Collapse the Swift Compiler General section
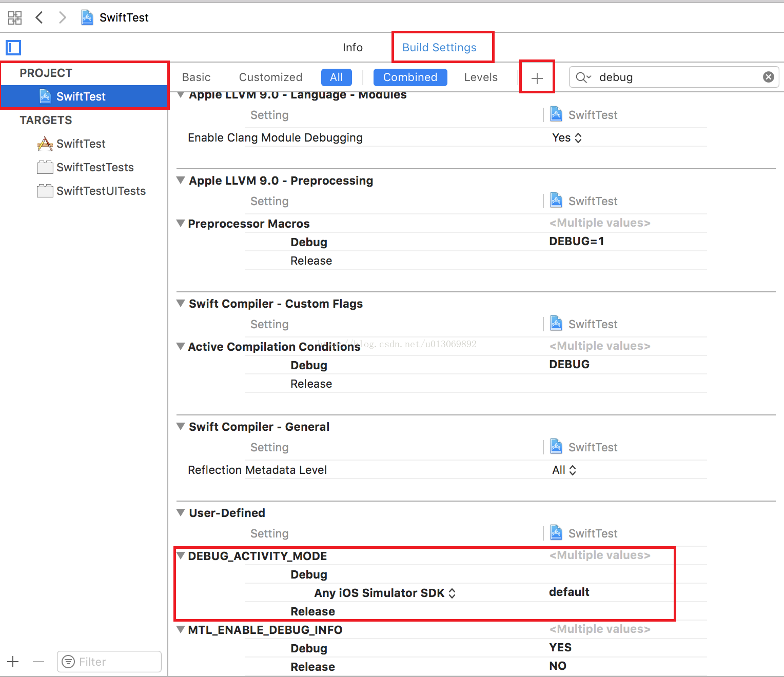 click(181, 426)
